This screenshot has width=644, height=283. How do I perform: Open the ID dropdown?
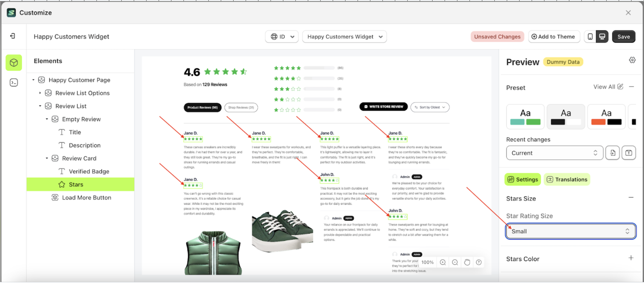(x=282, y=37)
